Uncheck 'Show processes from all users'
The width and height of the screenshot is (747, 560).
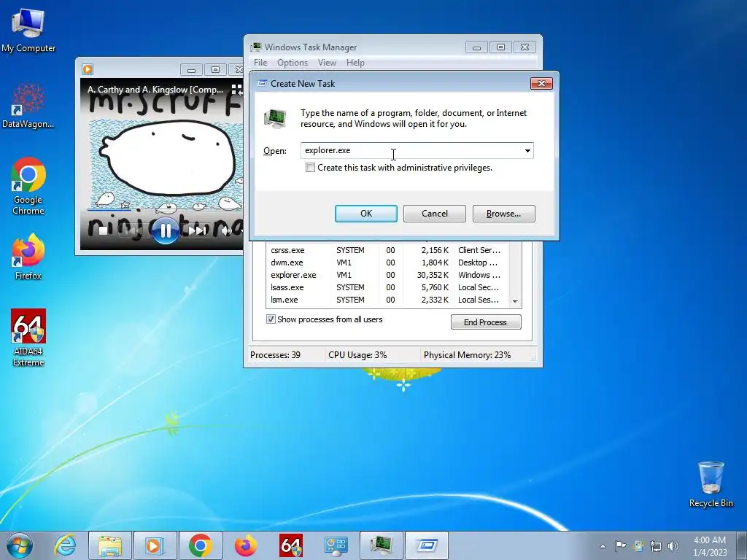(271, 319)
